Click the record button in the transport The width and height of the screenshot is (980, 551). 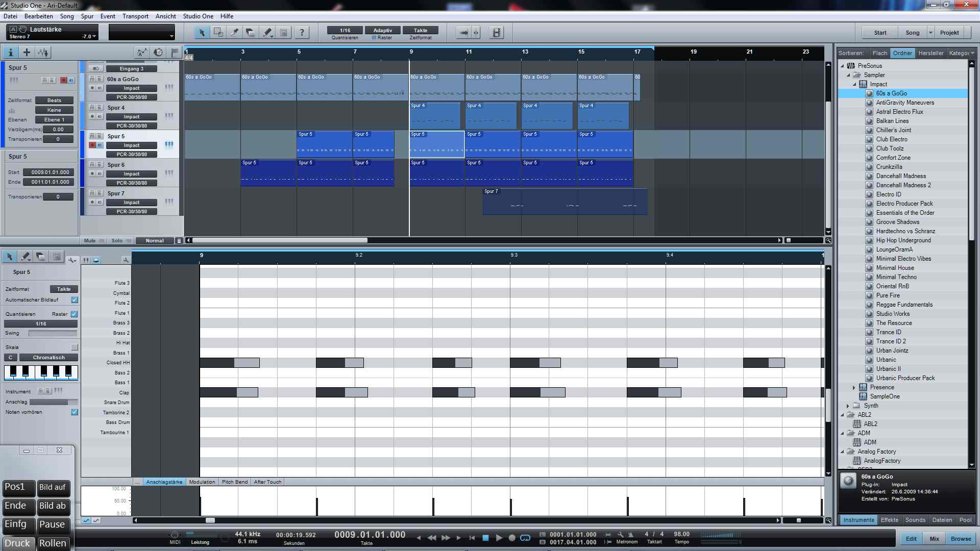[512, 538]
